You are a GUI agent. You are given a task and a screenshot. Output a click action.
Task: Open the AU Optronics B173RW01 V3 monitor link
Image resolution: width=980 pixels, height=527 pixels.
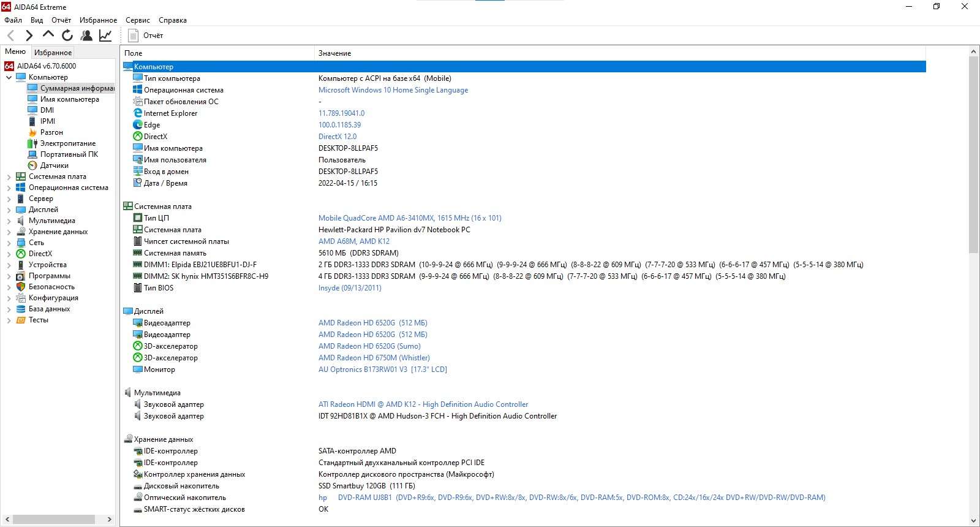click(x=383, y=370)
